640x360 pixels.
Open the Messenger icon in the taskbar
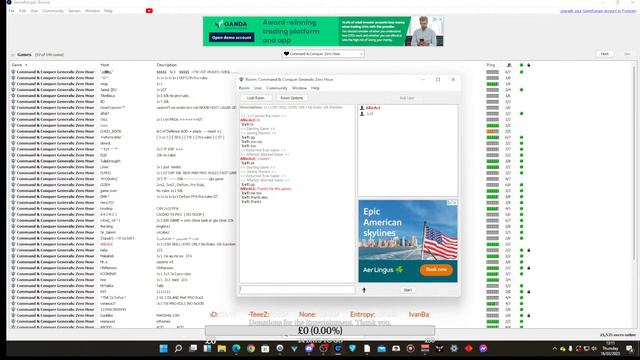click(483, 348)
